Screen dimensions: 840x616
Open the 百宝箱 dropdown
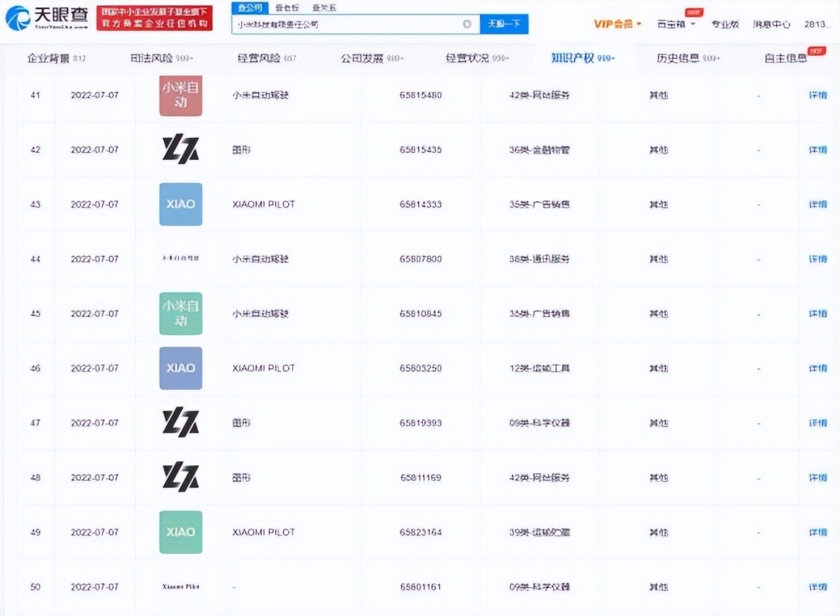pos(676,24)
